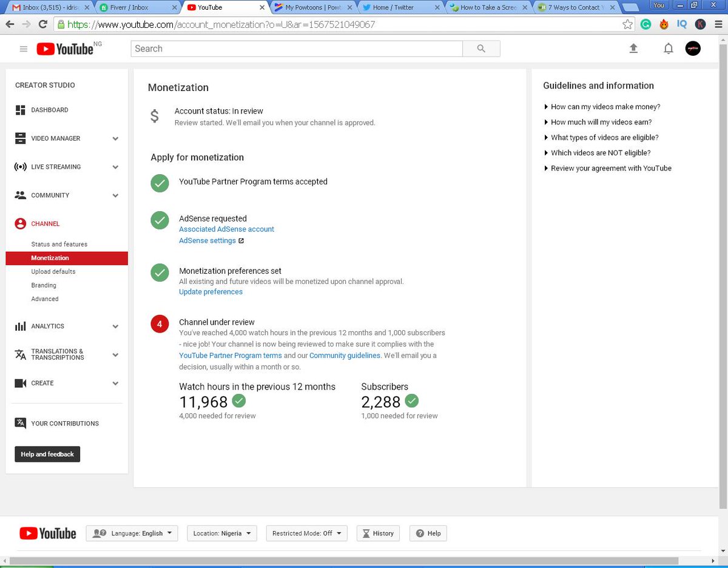Click the Analytics bar chart icon
This screenshot has height=568, width=728.
coord(20,326)
